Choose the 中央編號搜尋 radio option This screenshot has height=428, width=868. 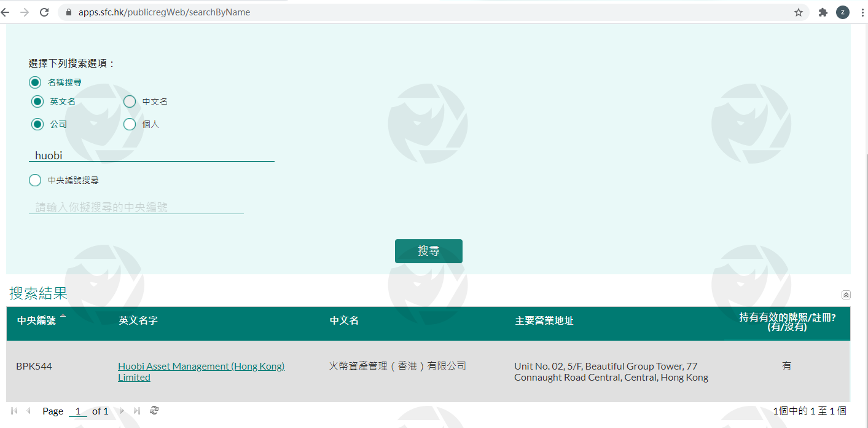point(35,180)
